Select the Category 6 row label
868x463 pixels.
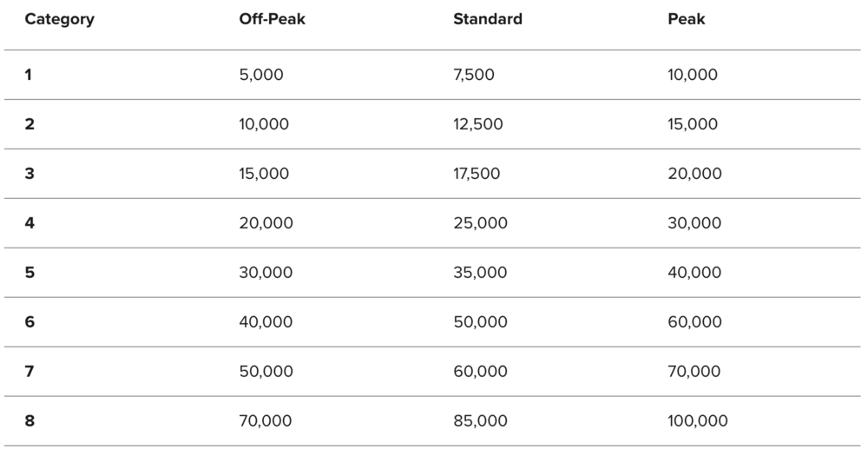coord(30,322)
